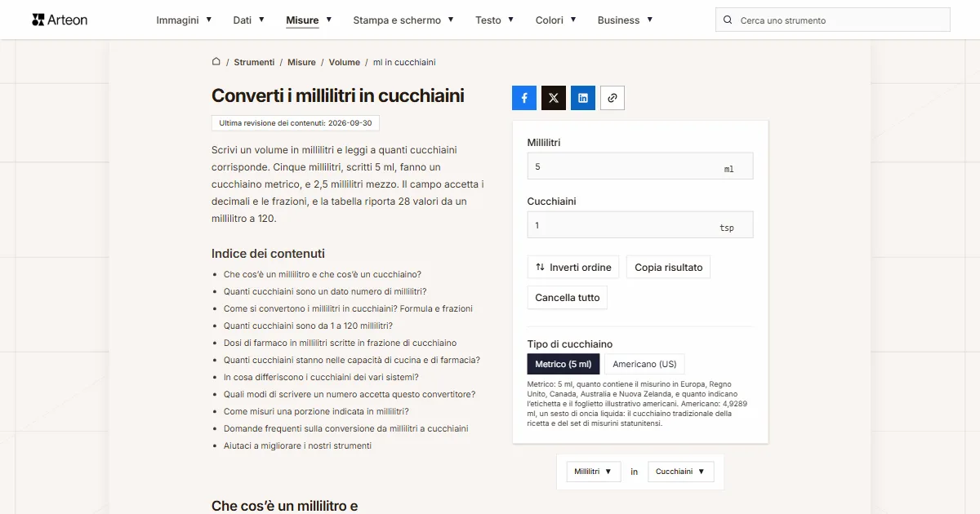Select the Metrico (5 ml) spoon type
980x514 pixels.
pos(563,364)
